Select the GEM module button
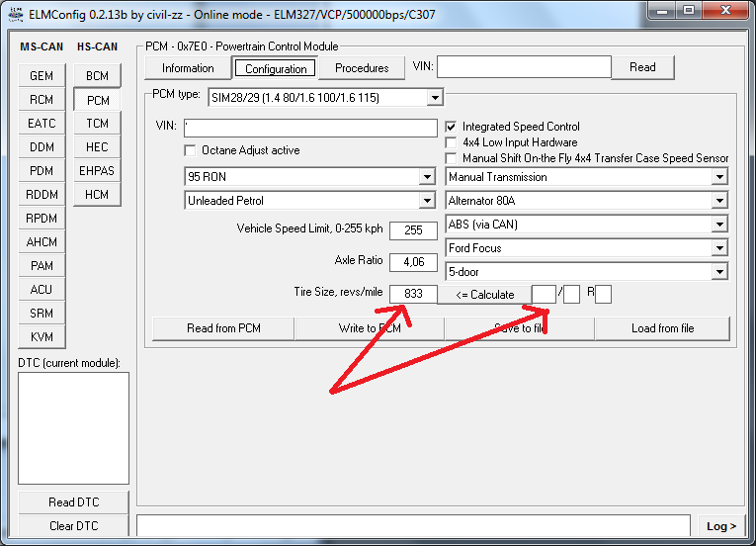 [x=42, y=76]
